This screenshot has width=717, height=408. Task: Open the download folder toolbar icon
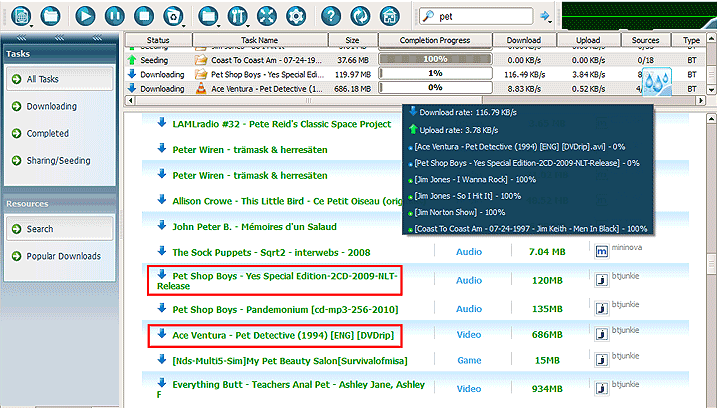pyautogui.click(x=208, y=16)
